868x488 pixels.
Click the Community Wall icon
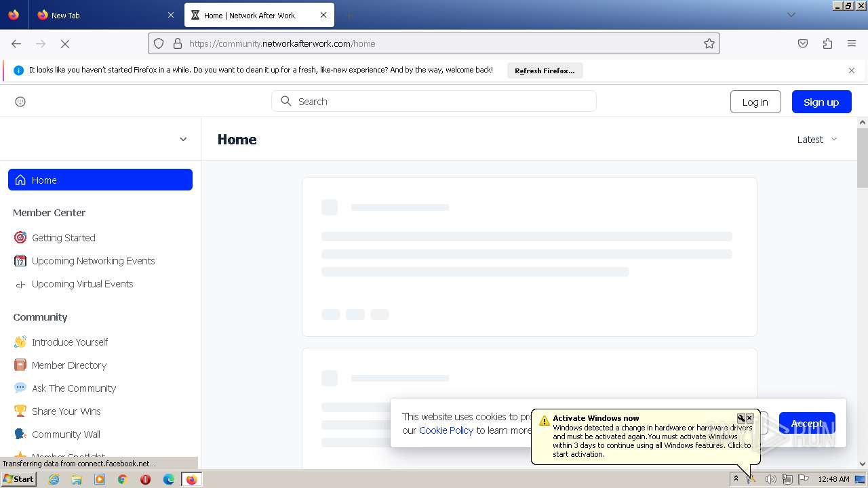[x=20, y=434]
